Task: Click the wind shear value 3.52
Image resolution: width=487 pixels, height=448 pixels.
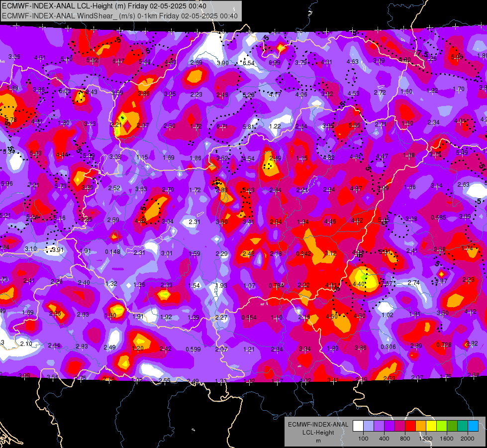Action: point(222,158)
